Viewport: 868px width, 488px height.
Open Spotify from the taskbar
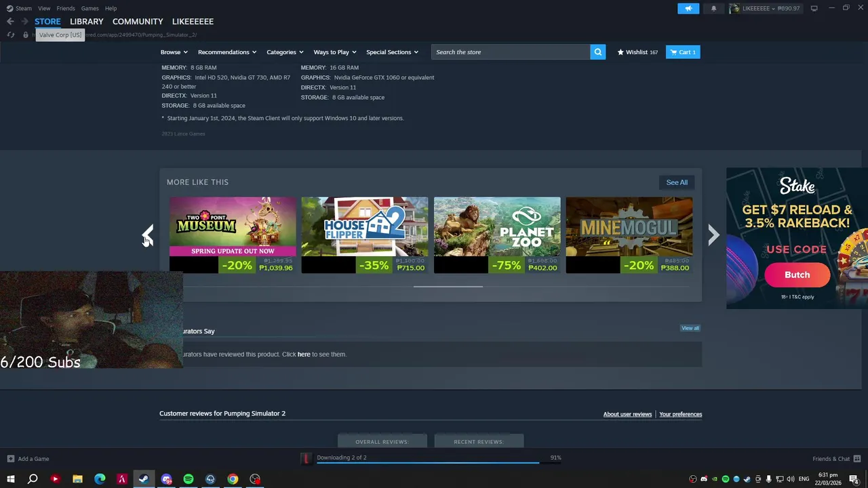point(189,479)
